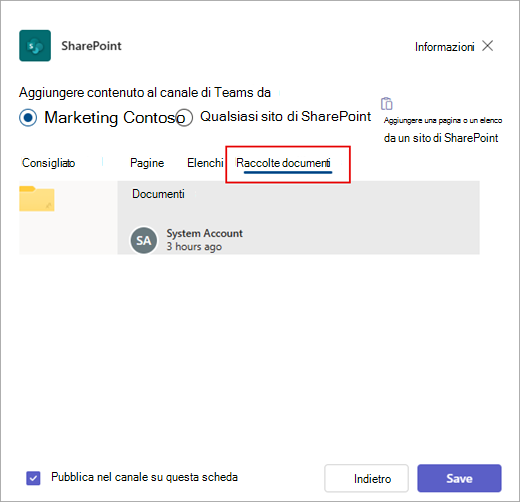Switch to the Consigliato tab
The image size is (520, 502).
click(49, 163)
